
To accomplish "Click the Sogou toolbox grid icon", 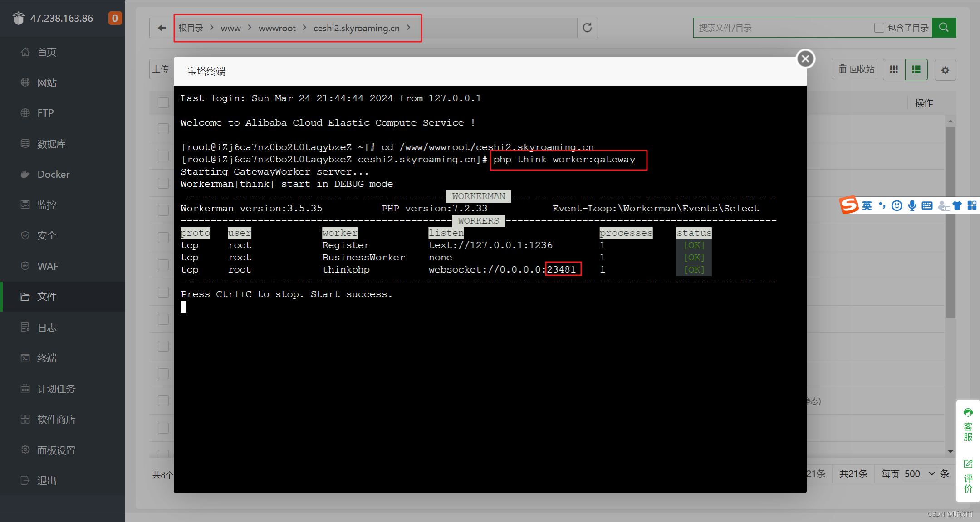I will [x=972, y=206].
